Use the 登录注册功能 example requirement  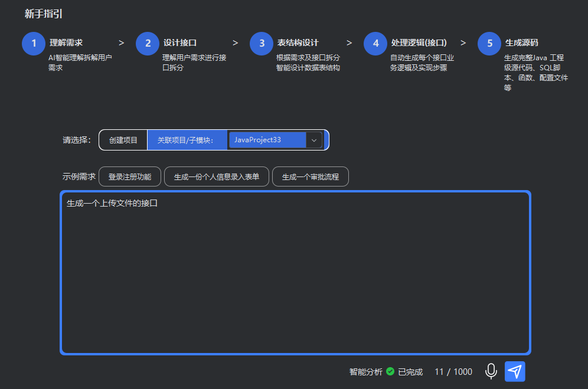(130, 176)
